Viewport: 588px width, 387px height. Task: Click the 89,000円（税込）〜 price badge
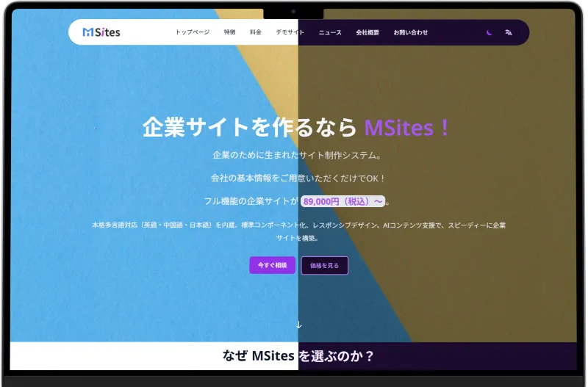pyautogui.click(x=343, y=201)
